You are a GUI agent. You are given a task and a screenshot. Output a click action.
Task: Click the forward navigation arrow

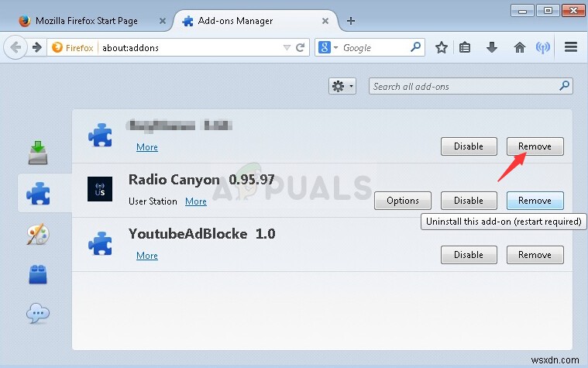[x=36, y=47]
